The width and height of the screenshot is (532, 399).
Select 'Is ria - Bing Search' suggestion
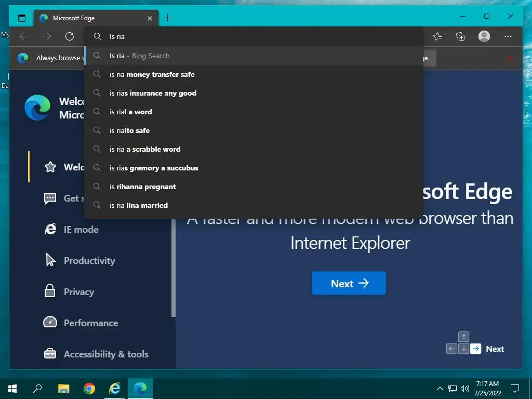[254, 56]
